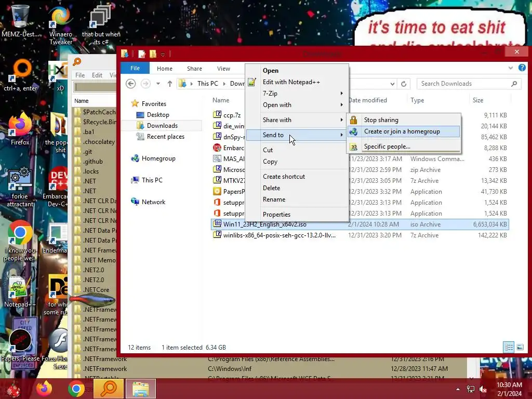Viewport: 532px width, 399px height.
Task: Launch Notepad++ desktop shortcut
Action: [x=20, y=291]
